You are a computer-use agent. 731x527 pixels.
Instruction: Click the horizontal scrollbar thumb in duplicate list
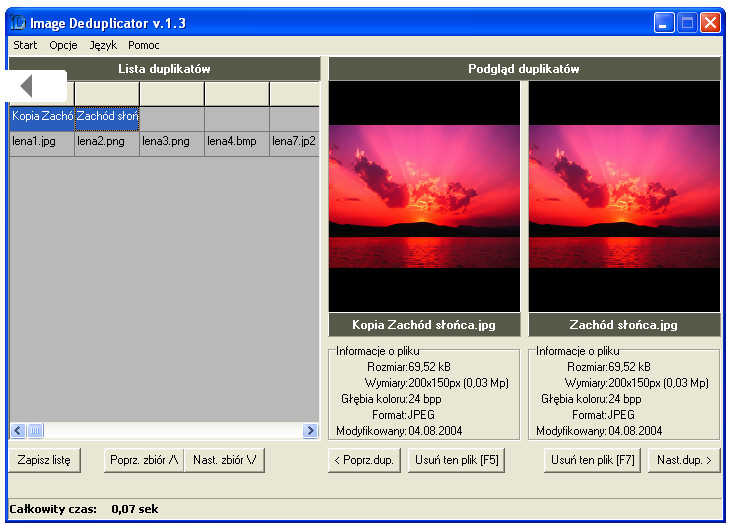point(35,430)
